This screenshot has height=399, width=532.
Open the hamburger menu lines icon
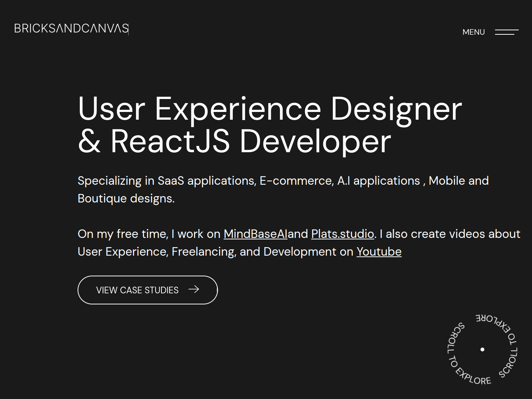(507, 32)
